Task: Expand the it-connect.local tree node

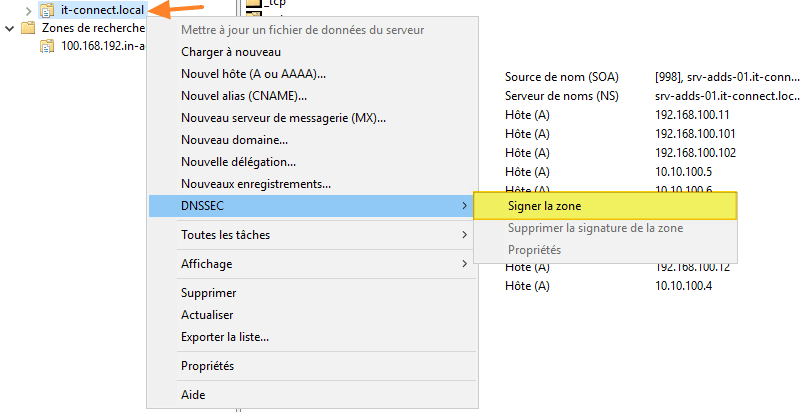Action: pyautogui.click(x=29, y=10)
